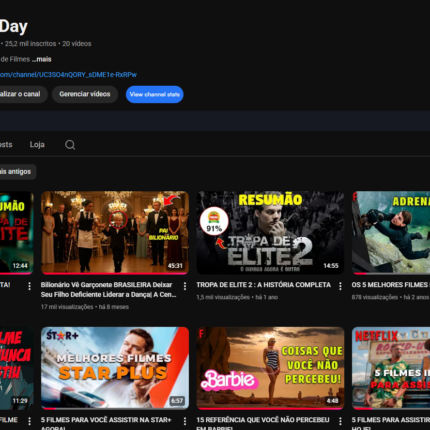Click the channel name 'Day' heading
430x430 pixels.
point(14,27)
